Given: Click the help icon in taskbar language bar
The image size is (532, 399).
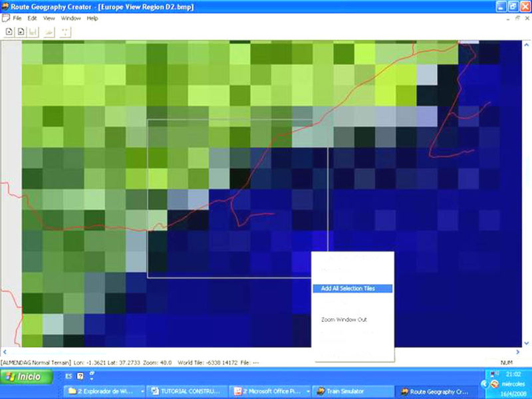Looking at the screenshot, I should tap(80, 376).
